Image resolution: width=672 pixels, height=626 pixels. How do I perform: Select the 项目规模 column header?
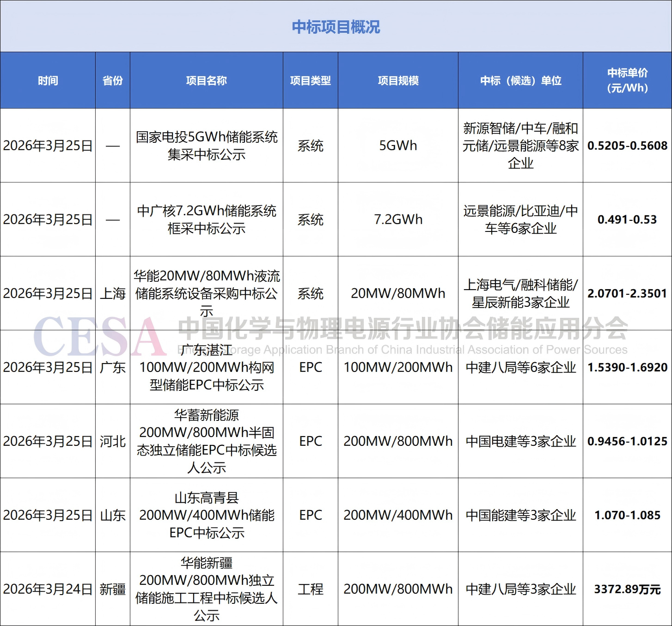pos(398,80)
